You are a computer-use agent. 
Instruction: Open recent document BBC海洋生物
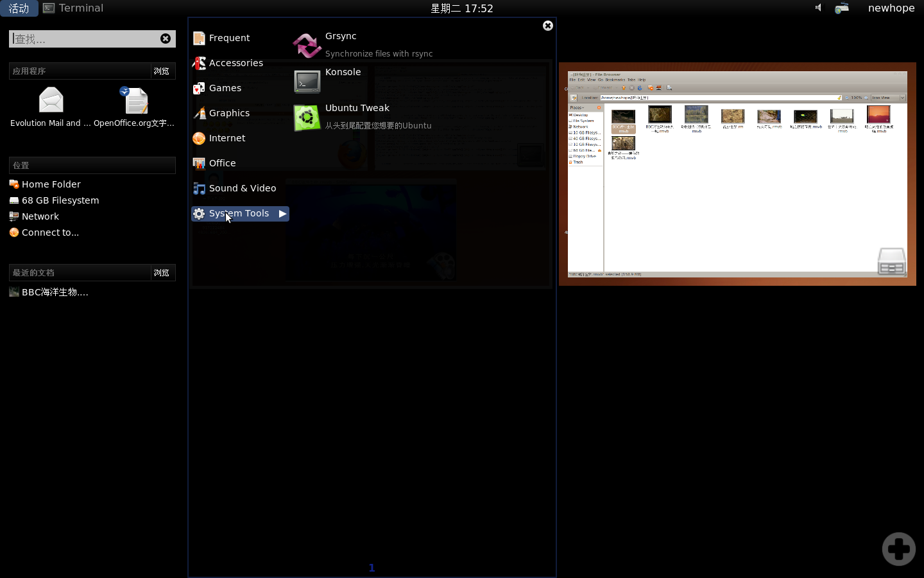click(x=55, y=292)
